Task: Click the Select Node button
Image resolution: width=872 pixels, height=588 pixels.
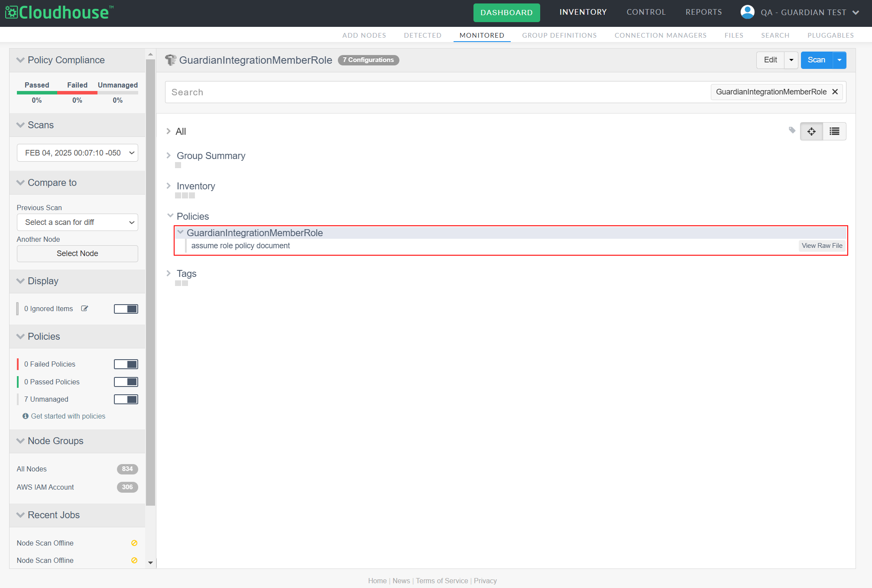Action: coord(78,253)
